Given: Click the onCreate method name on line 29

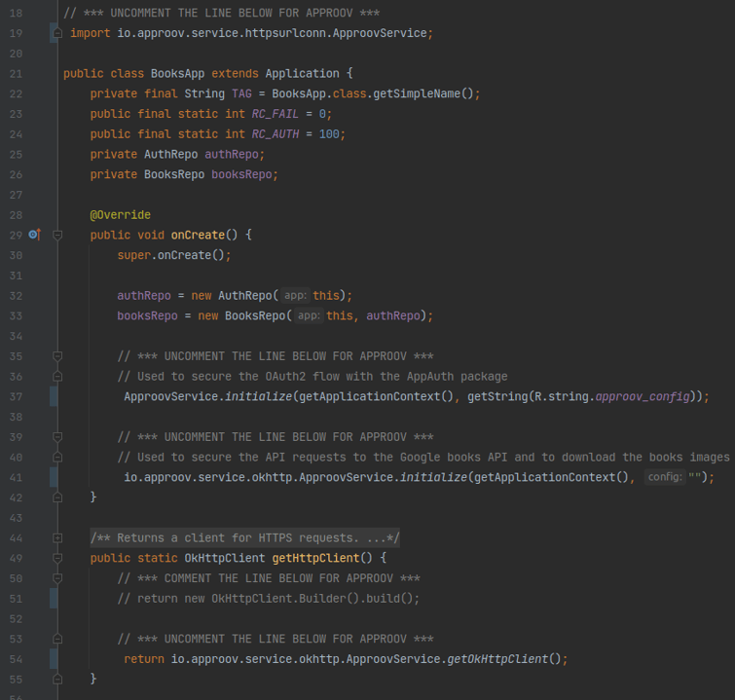Looking at the screenshot, I should (x=198, y=235).
